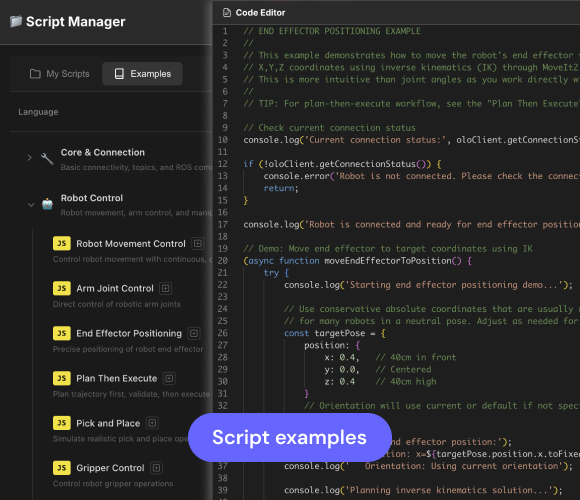Viewport: 580px width, 500px height.
Task: Click the square icon next to Plan Then Execute
Action: [x=169, y=378]
